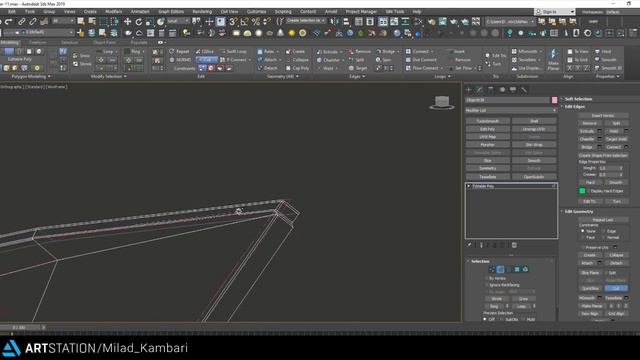The image size is (640, 360).
Task: Open the Help menu
Action: (x=417, y=12)
